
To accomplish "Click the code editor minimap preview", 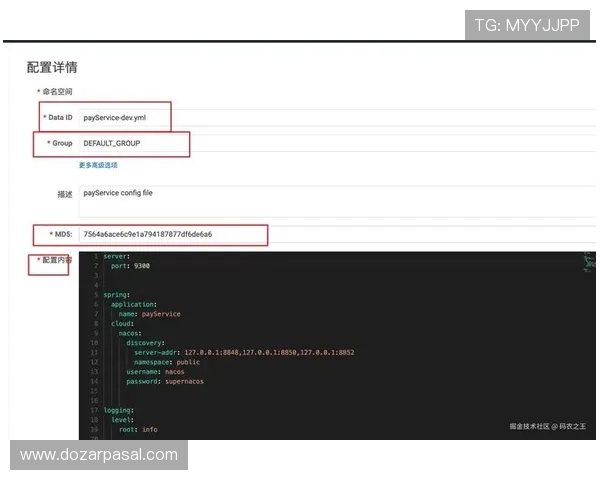I will click(x=588, y=262).
